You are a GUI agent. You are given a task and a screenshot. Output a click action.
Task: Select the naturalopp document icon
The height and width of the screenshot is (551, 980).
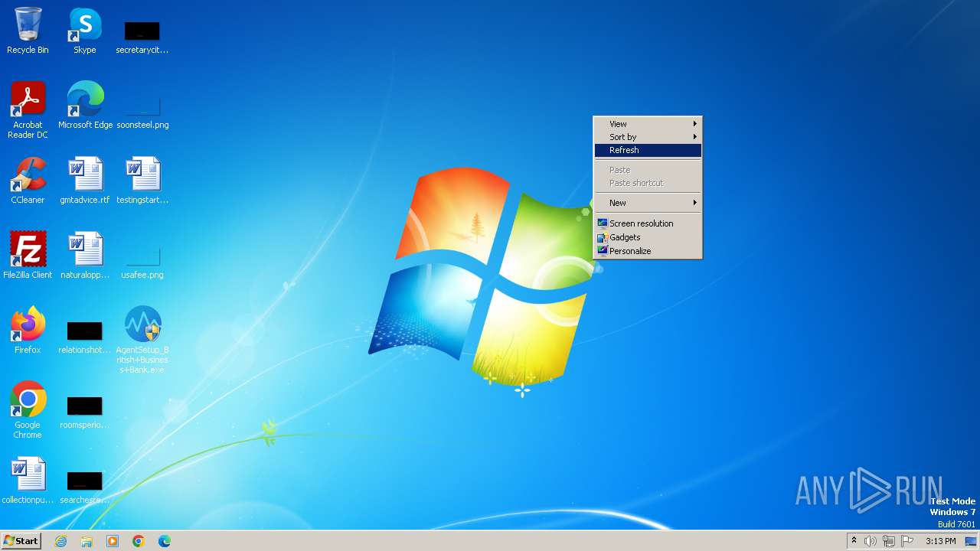tap(85, 256)
